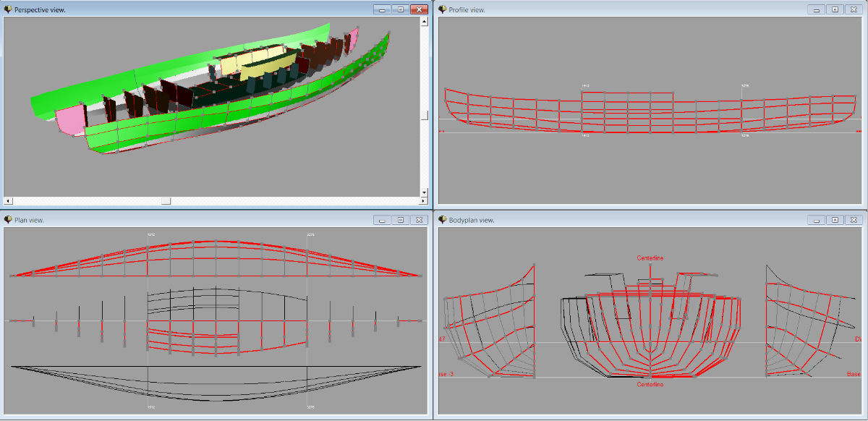
Task: Click the Plan view window icon
Action: tap(8, 219)
